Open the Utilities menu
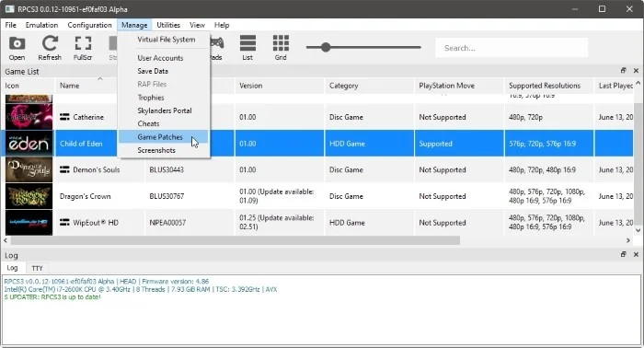 [168, 25]
